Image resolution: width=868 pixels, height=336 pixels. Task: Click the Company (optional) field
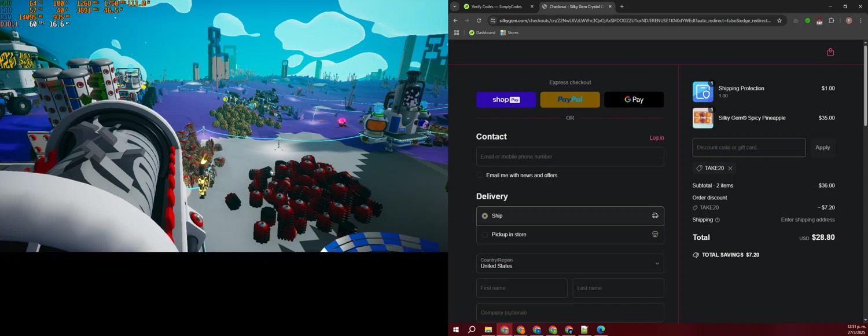click(x=570, y=312)
